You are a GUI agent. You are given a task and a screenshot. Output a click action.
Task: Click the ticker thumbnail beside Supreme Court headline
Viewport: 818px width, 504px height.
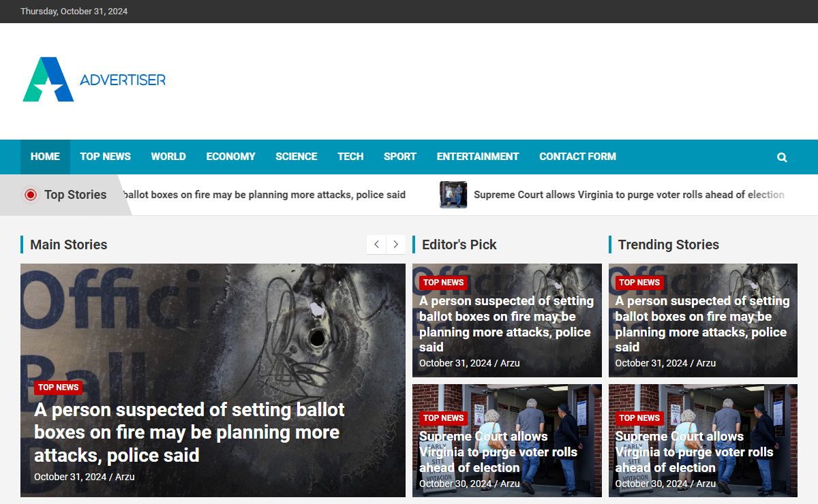(x=453, y=195)
